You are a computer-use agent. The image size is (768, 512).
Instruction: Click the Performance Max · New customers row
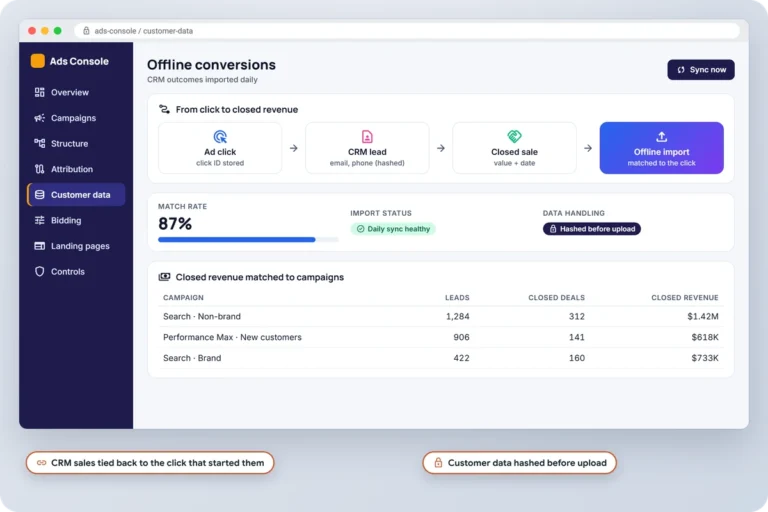pos(441,337)
